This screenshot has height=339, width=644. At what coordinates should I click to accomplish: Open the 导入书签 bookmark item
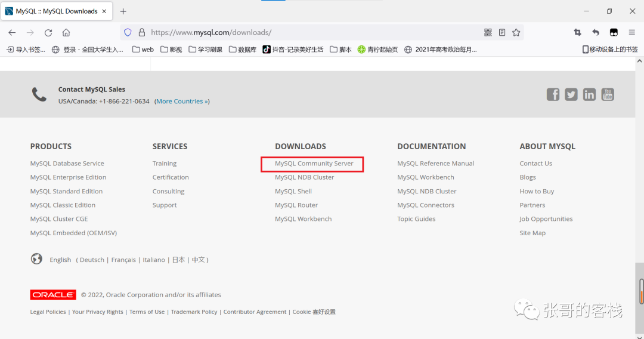coord(26,50)
